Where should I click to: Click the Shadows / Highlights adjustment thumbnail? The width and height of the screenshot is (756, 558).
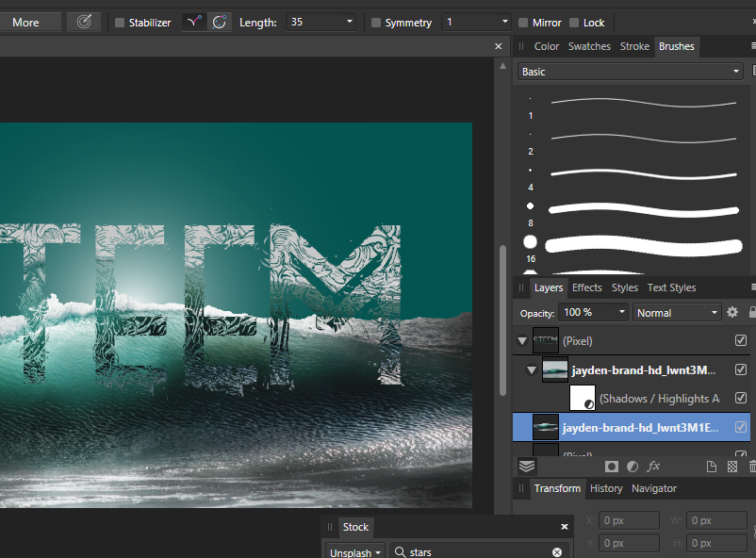583,398
